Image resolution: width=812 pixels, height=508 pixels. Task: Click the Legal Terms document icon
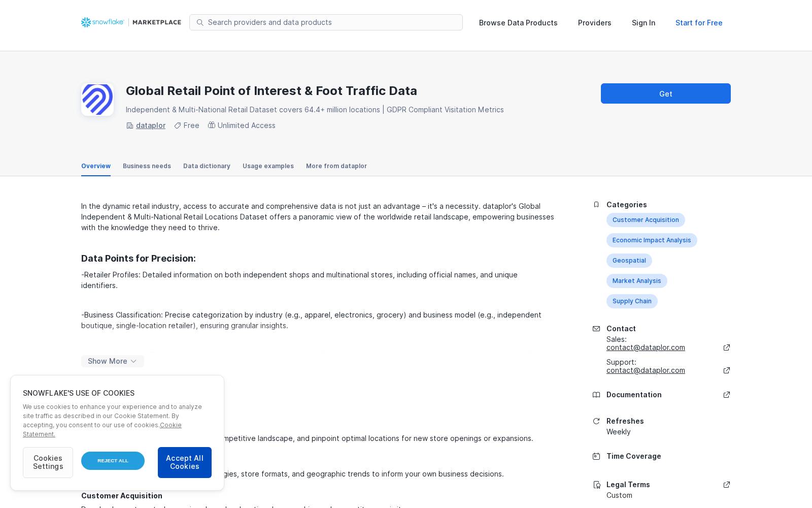(597, 485)
